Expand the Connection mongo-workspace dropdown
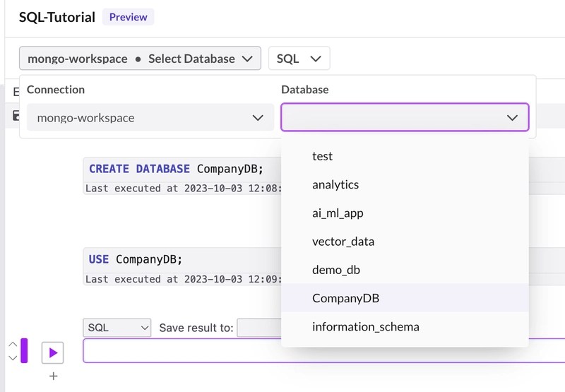This screenshot has height=392, width=565. click(150, 118)
